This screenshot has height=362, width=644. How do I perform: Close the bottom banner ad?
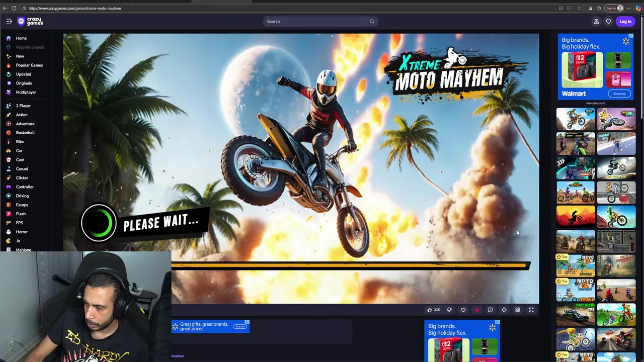pos(247,322)
